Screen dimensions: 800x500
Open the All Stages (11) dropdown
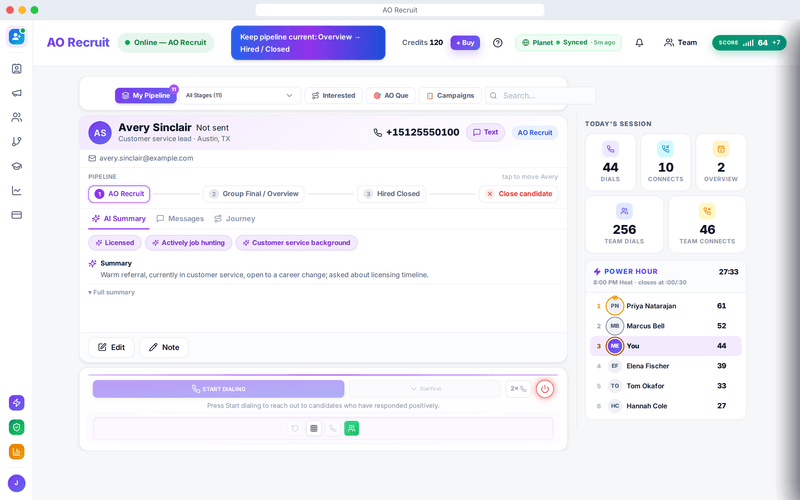coord(239,95)
